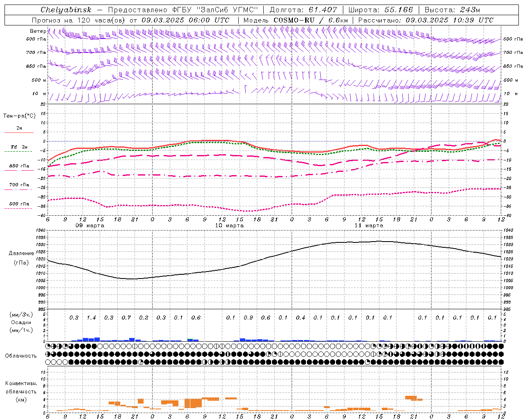Select the 'Ветер' wind panel label
Screen dimensions: 525x420
[38, 31]
